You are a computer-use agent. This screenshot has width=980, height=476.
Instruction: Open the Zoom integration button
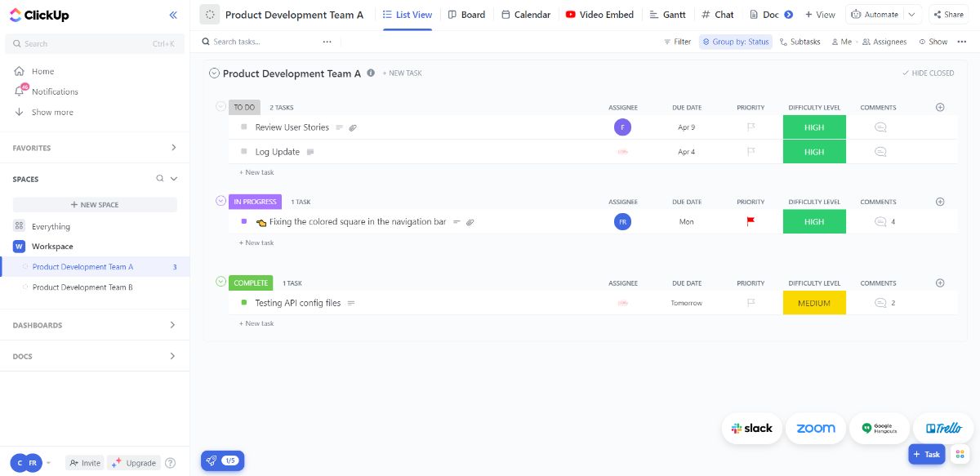point(816,429)
